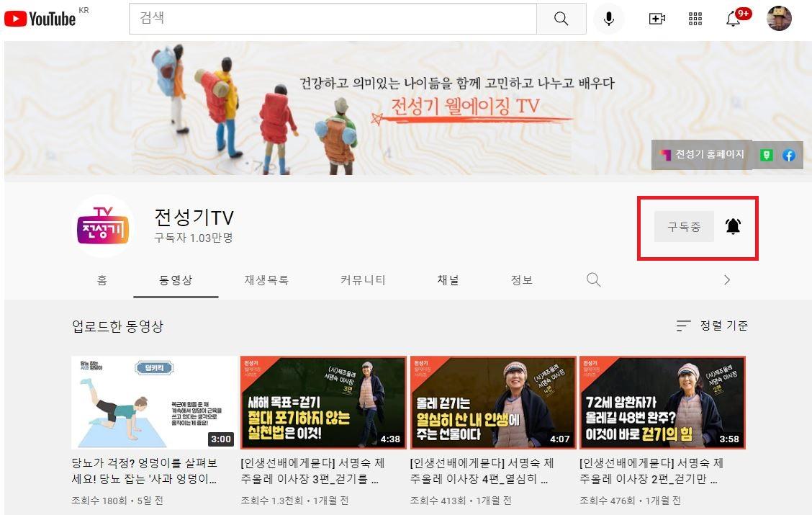The height and width of the screenshot is (515, 812).
Task: Open video title 서명숙 제주올레 이사장 4편
Action: coord(482,471)
